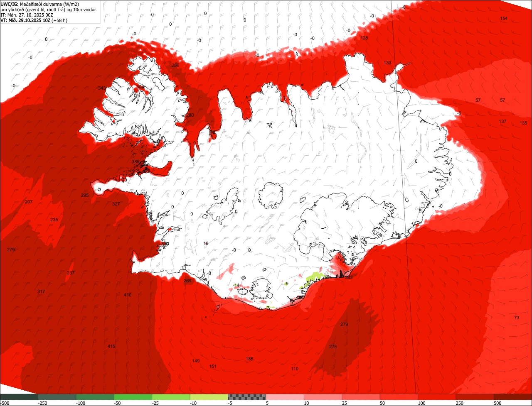Select the legend label '-100'
Viewport: 532px width, 406px height.
click(x=81, y=403)
